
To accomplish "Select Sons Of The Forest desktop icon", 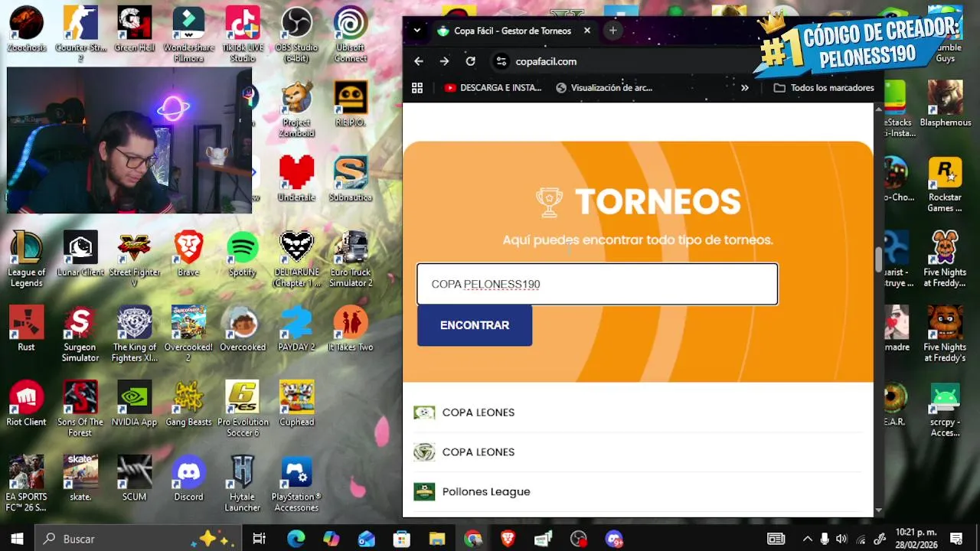I will click(x=80, y=409).
